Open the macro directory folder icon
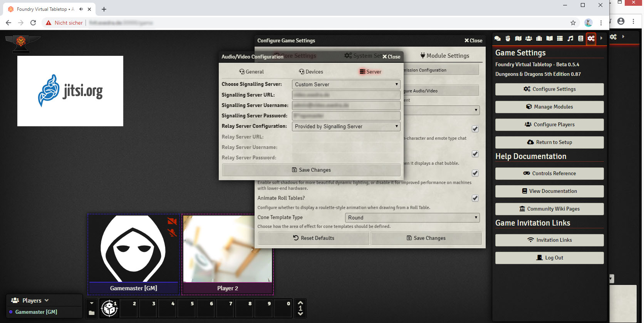This screenshot has height=323, width=644. (x=92, y=313)
